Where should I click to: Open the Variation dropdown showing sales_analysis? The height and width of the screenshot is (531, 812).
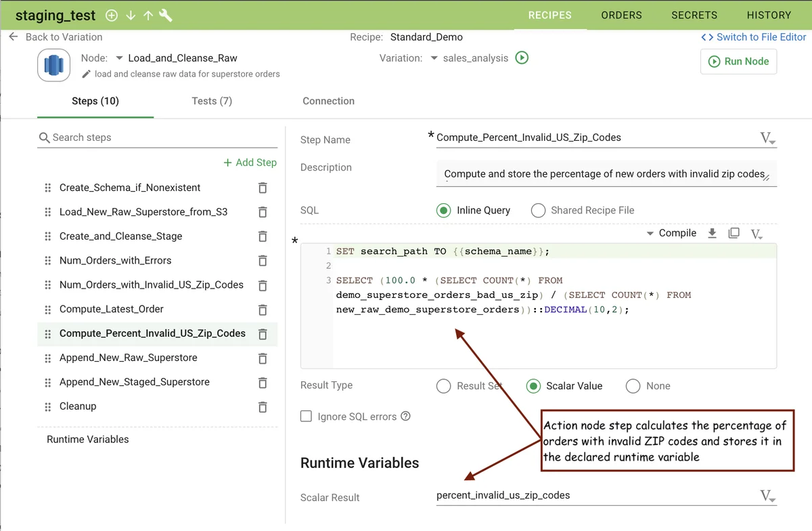pyautogui.click(x=434, y=58)
